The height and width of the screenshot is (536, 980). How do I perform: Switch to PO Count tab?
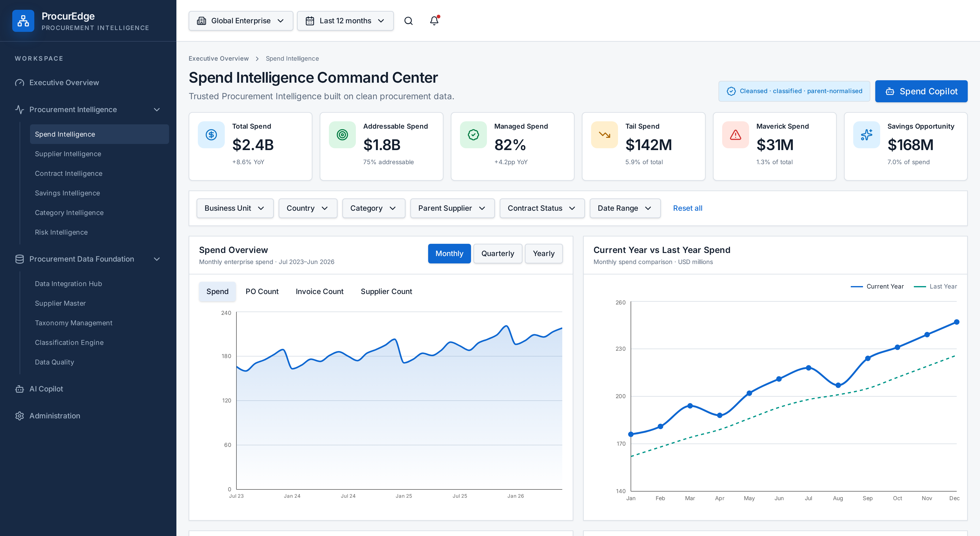262,291
